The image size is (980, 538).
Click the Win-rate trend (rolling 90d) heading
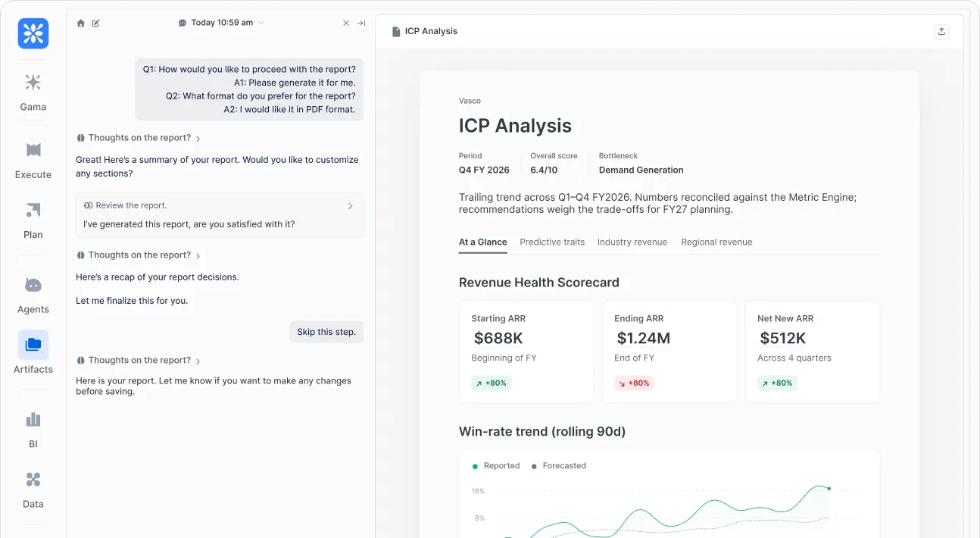coord(542,432)
